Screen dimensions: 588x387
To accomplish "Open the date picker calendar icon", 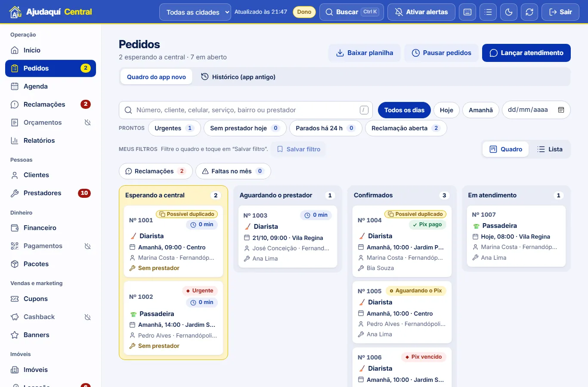I will (561, 110).
